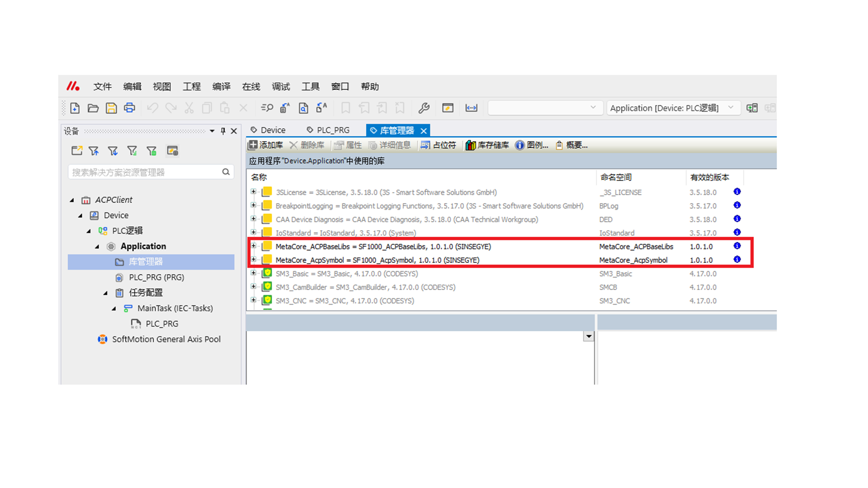Open a project with the folder icon

pyautogui.click(x=93, y=108)
